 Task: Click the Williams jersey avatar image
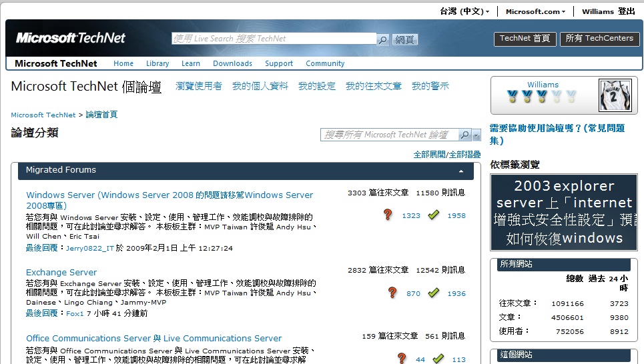point(615,95)
